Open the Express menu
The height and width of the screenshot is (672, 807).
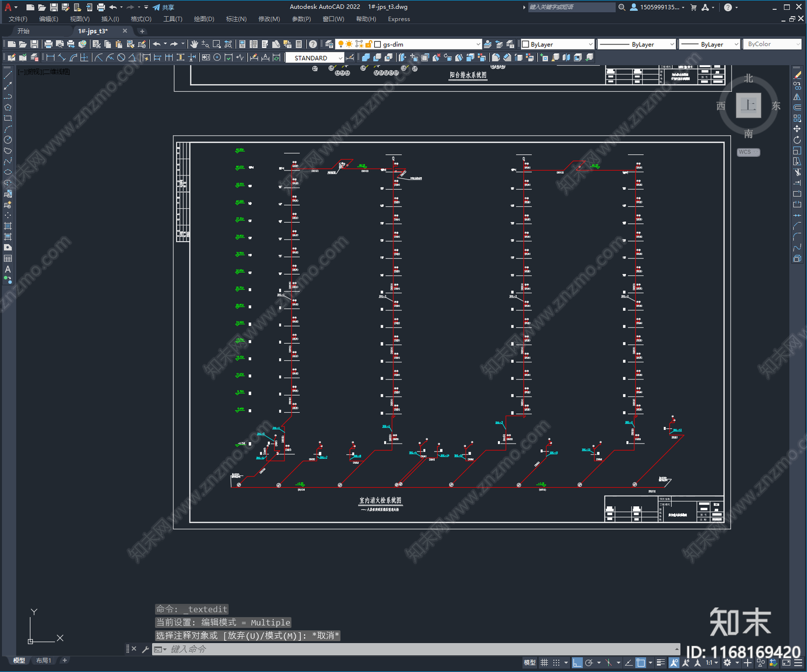click(399, 19)
